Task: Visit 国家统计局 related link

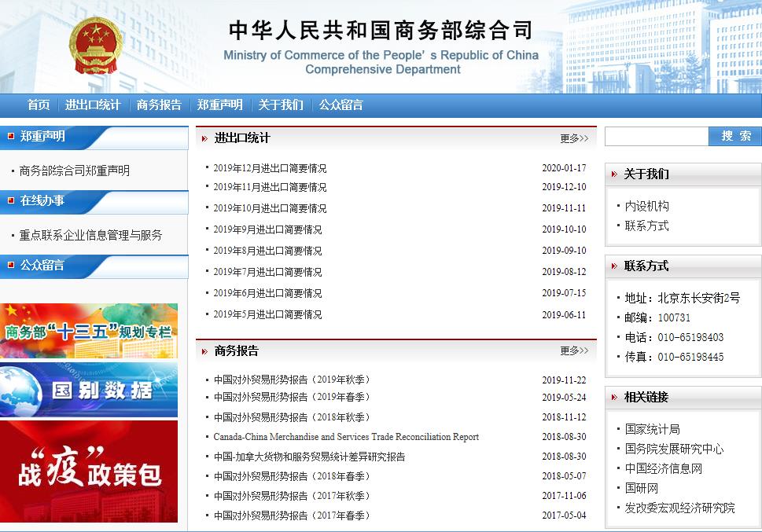Action: point(652,429)
